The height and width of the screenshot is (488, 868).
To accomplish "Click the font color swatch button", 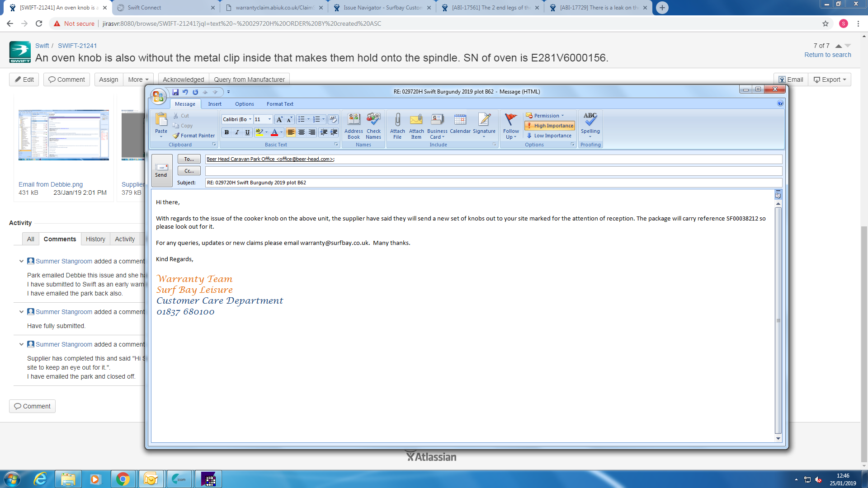I will tap(274, 132).
